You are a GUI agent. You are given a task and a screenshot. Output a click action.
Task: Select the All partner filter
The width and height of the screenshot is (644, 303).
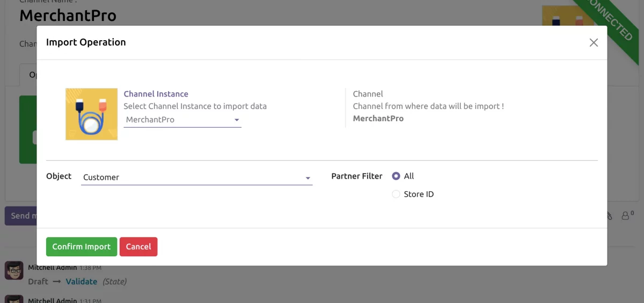396,176
